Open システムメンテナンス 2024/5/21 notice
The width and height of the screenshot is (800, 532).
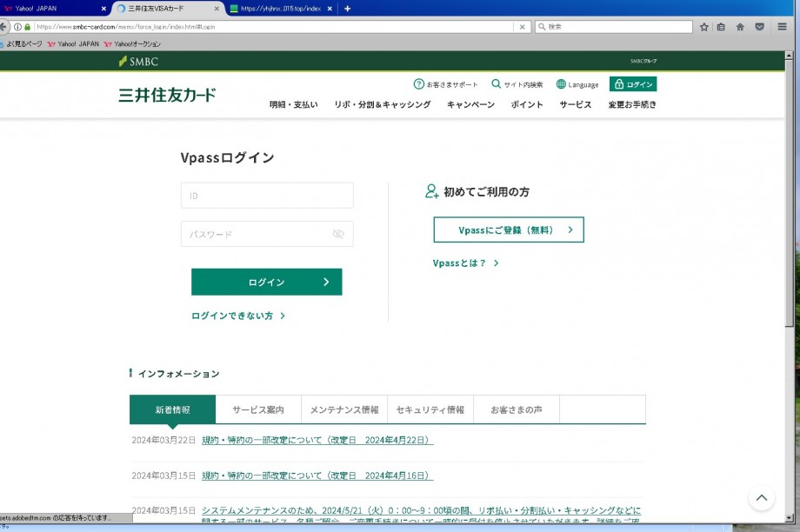[x=421, y=515]
